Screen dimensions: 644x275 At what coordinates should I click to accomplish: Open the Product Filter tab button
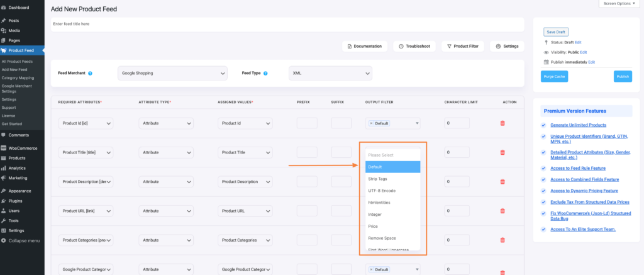[x=462, y=46]
